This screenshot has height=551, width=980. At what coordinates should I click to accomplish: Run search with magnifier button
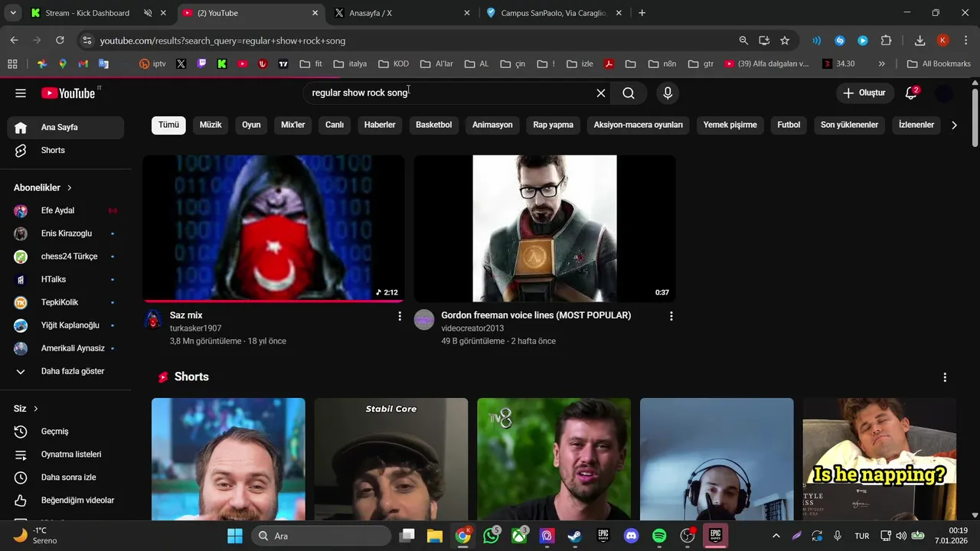click(629, 93)
